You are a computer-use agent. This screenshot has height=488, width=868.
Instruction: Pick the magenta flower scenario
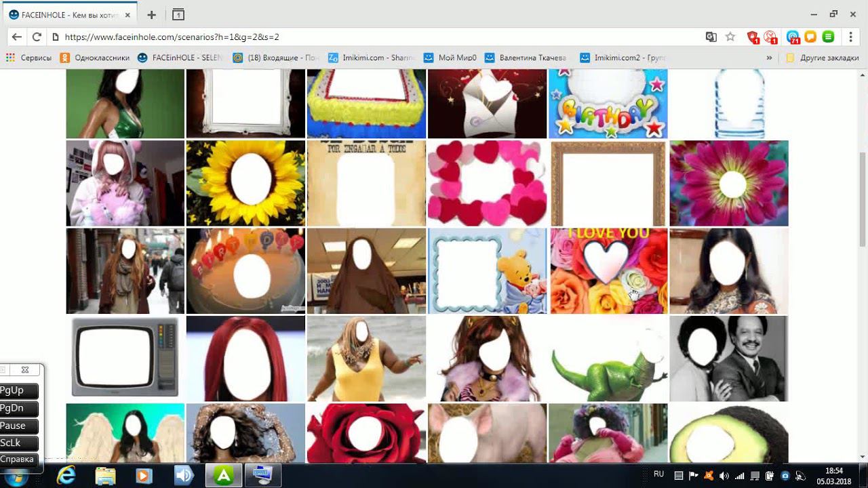729,183
